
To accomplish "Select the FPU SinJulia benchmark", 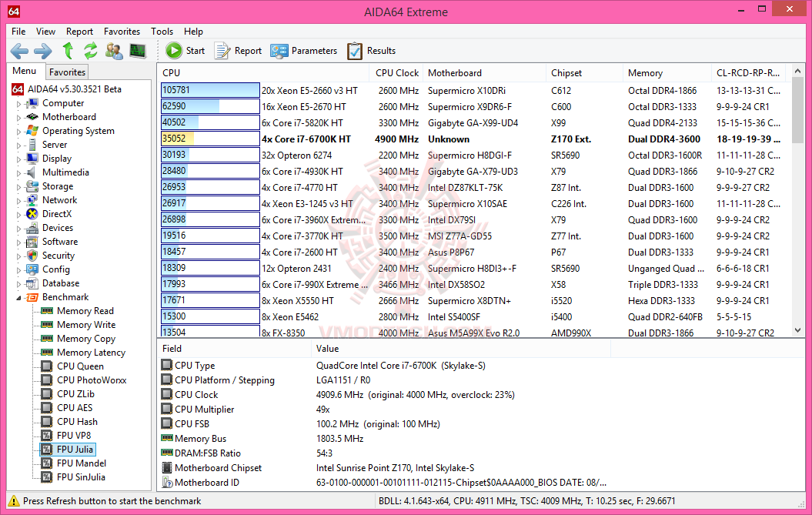I will (x=81, y=477).
